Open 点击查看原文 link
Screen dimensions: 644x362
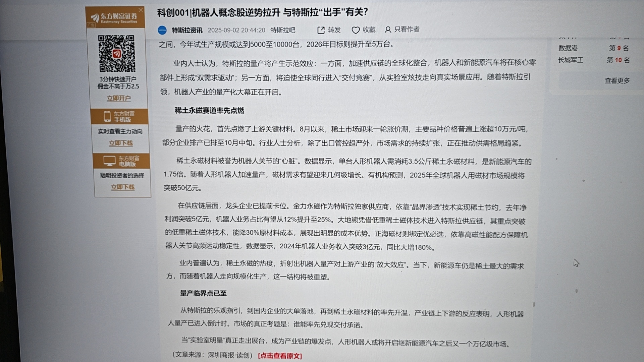pyautogui.click(x=280, y=356)
